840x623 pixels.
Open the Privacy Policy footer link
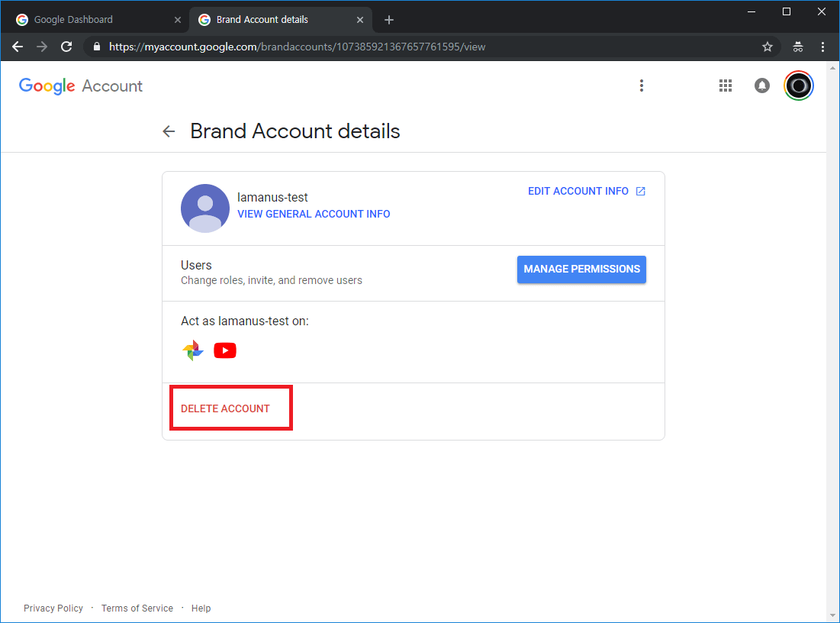pos(53,608)
